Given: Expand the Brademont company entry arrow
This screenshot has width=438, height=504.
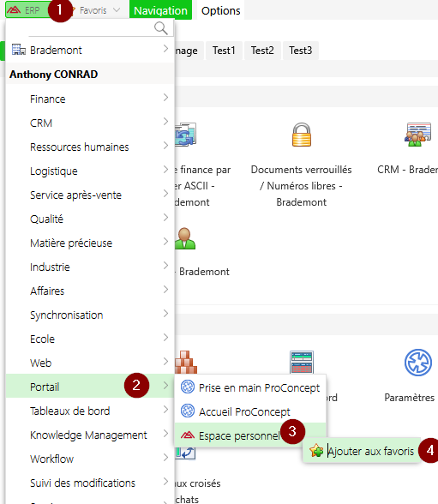Looking at the screenshot, I should pyautogui.click(x=165, y=49).
